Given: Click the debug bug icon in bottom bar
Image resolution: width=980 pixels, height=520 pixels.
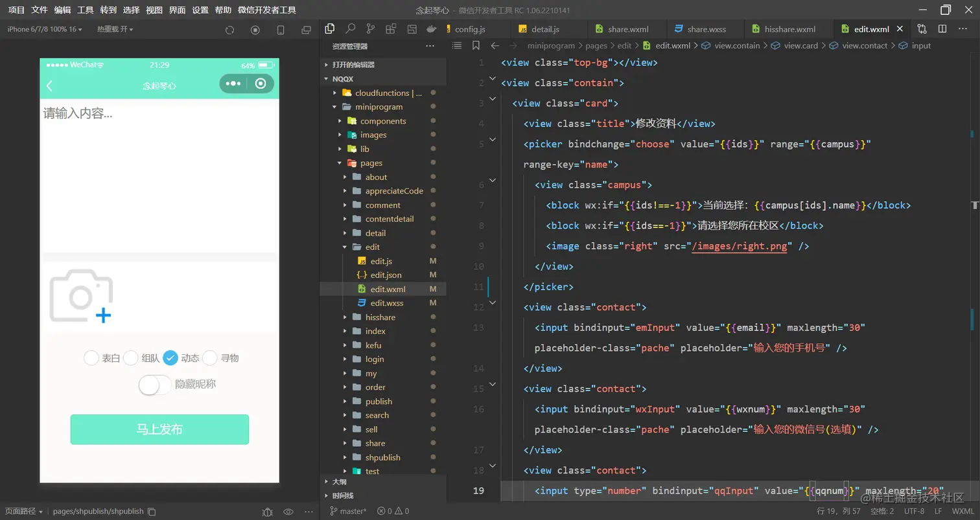Looking at the screenshot, I should 267,512.
